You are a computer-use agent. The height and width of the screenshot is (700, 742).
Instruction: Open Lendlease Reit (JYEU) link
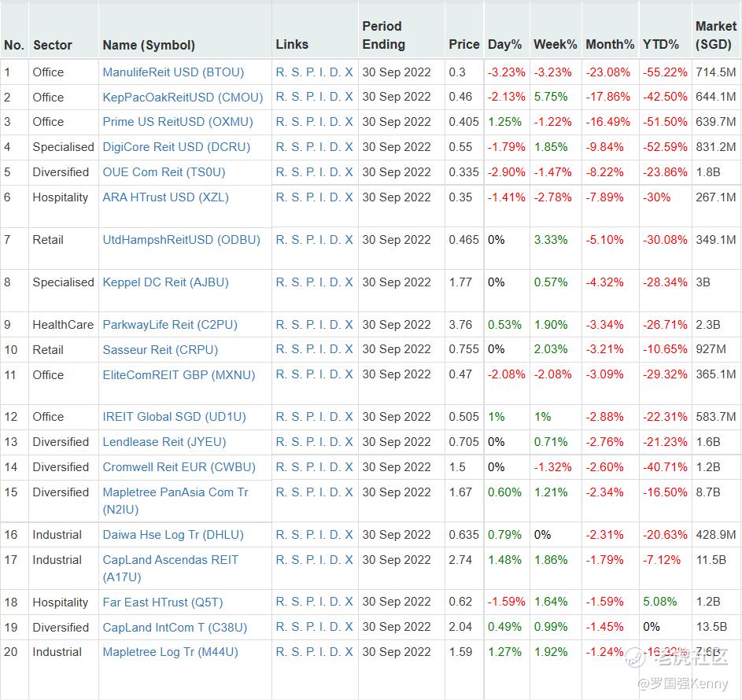click(x=164, y=442)
